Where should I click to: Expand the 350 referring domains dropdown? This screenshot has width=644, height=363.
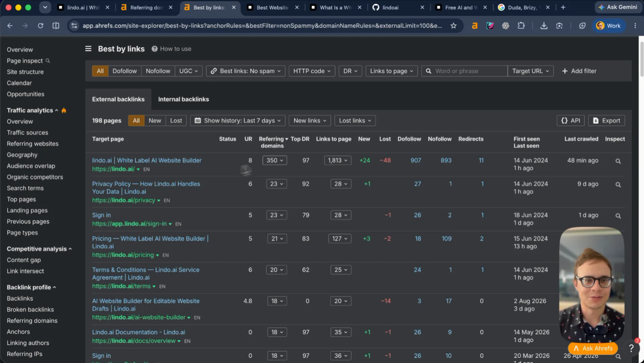(275, 161)
